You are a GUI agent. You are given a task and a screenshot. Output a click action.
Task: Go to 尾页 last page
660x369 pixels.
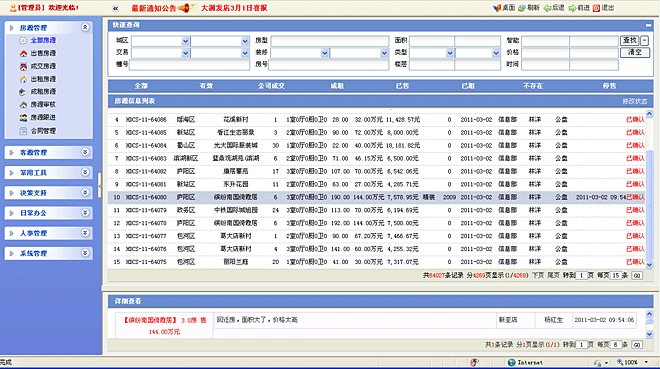[x=553, y=276]
